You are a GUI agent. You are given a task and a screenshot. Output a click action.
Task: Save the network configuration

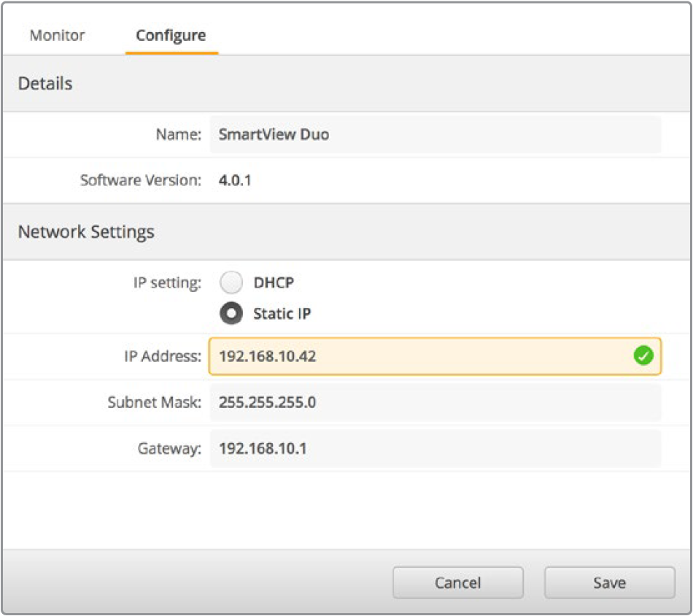[609, 582]
